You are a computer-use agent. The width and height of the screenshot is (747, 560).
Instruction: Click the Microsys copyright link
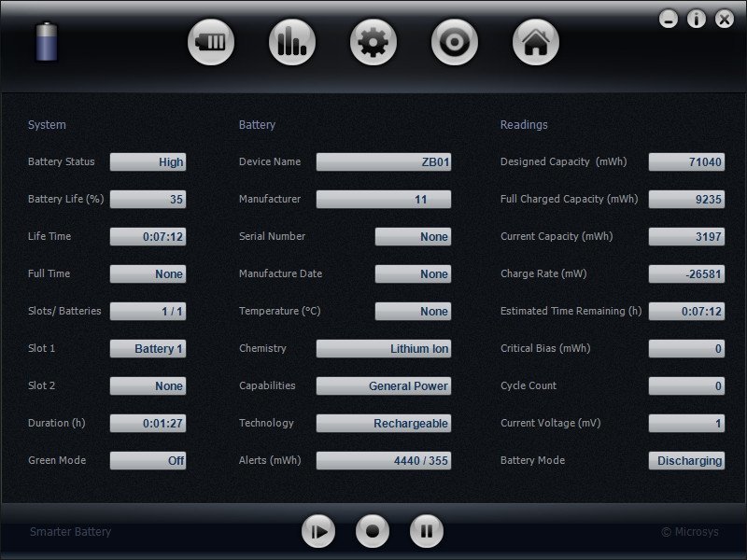coord(690,531)
